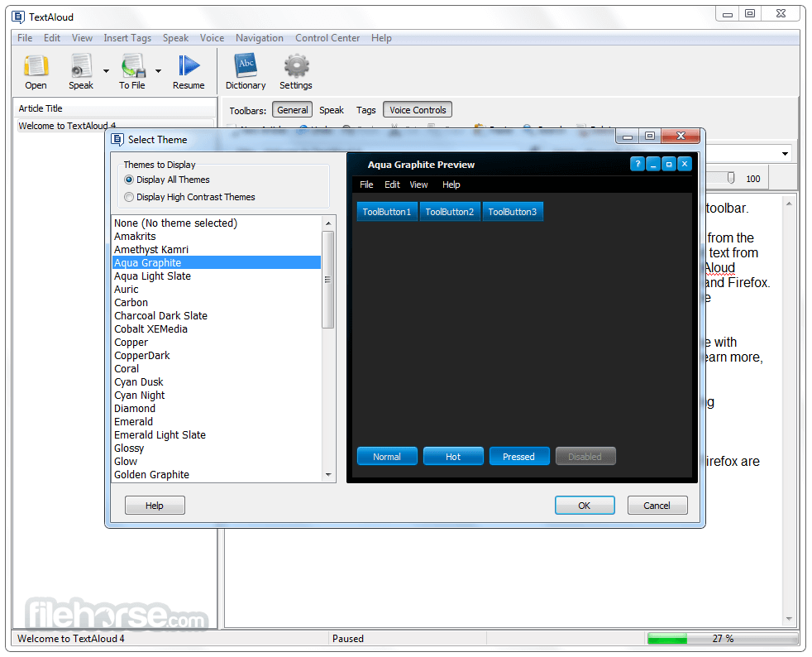Toggle the Speak toolbar option
Image resolution: width=812 pixels, height=657 pixels.
(x=332, y=110)
